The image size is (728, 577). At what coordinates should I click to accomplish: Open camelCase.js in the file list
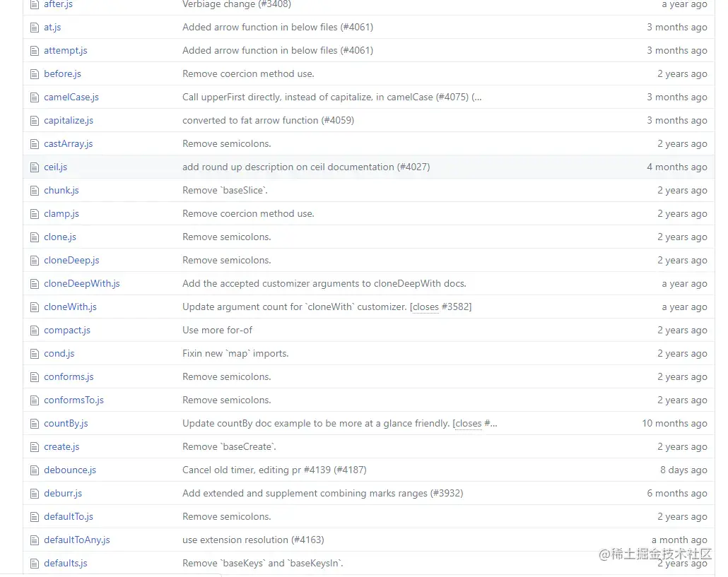coord(71,97)
